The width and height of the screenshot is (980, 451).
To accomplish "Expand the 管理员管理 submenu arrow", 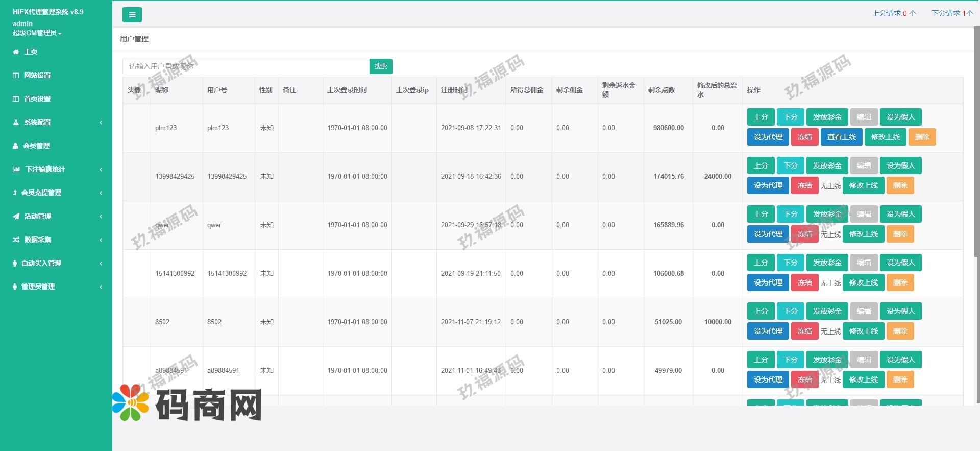I will tap(101, 287).
